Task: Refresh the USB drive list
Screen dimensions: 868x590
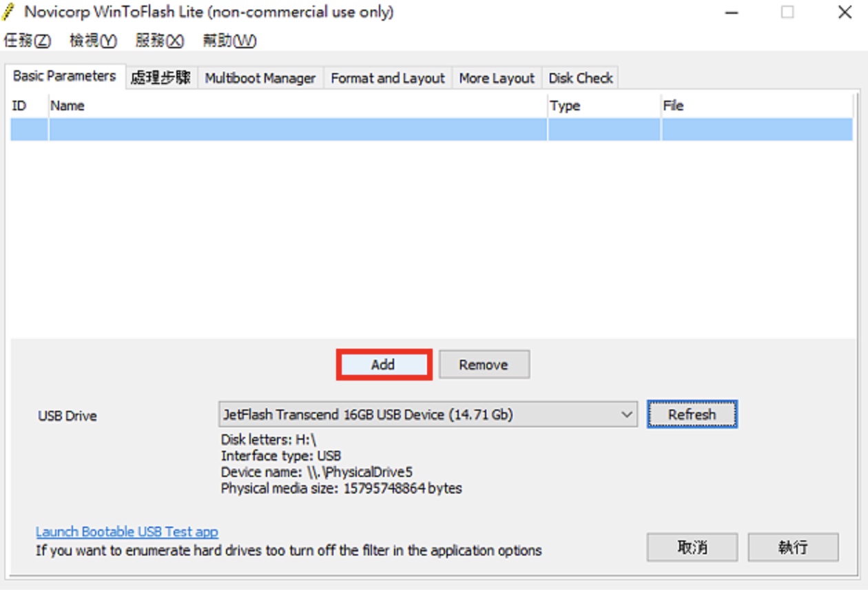Action: pos(692,414)
